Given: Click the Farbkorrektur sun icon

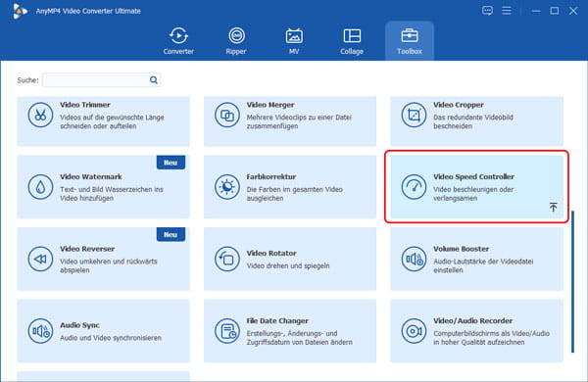Looking at the screenshot, I should pyautogui.click(x=227, y=187).
